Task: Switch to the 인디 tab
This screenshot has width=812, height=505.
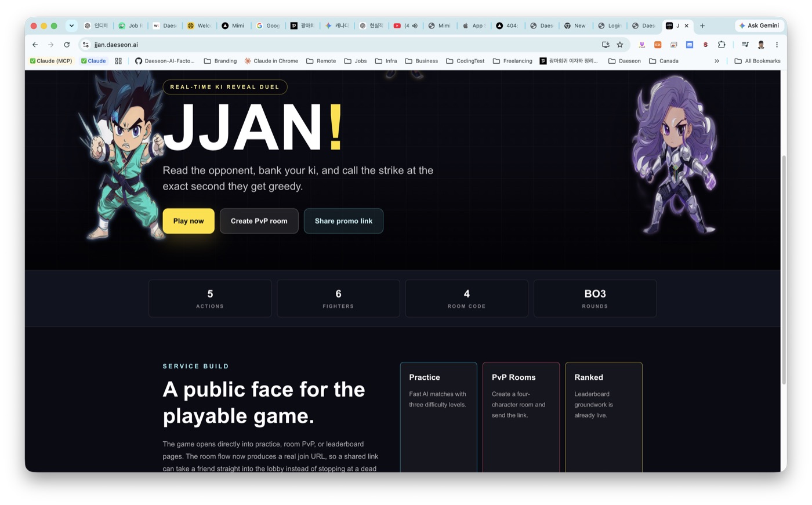Action: point(96,26)
